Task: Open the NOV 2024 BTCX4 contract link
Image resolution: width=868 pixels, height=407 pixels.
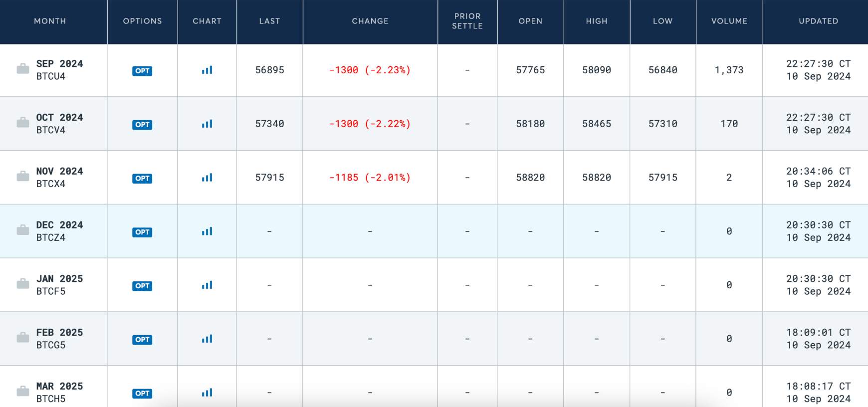Action: 59,178
